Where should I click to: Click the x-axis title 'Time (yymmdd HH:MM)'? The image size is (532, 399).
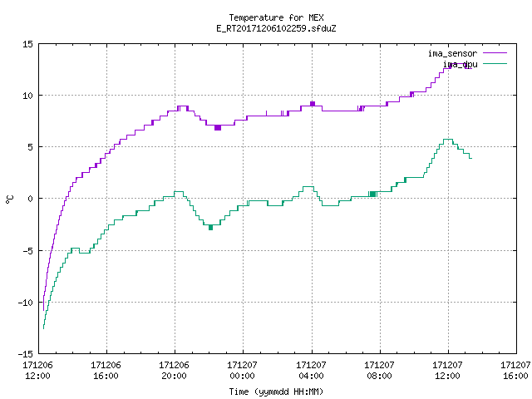click(x=276, y=392)
